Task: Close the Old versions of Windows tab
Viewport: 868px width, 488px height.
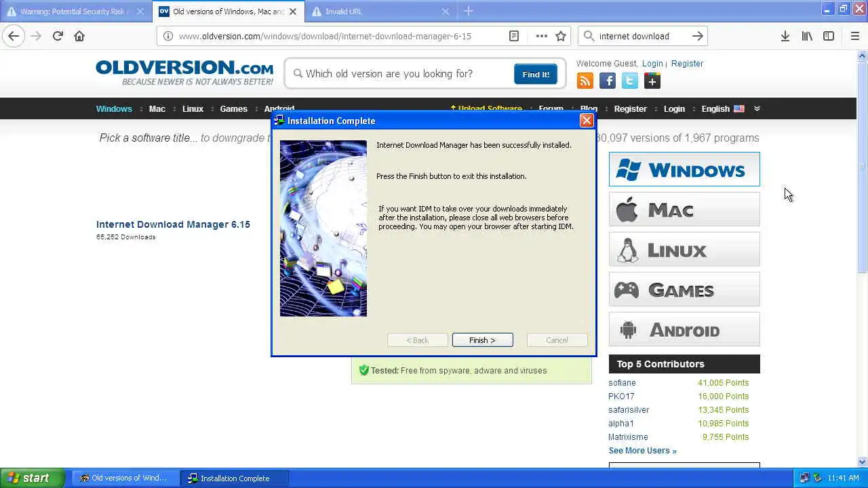Action: 294,12
